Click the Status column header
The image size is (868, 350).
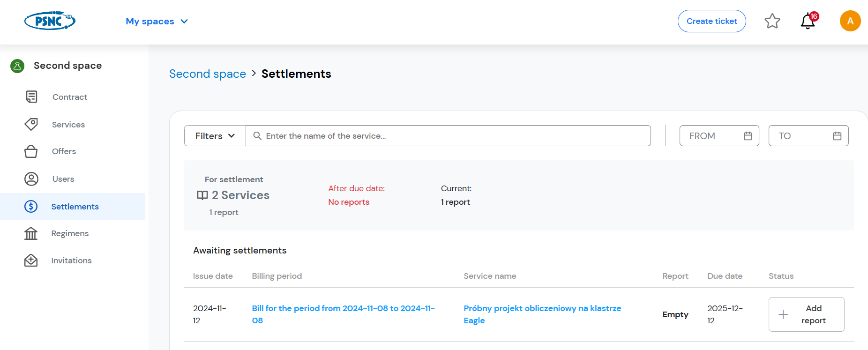pos(781,276)
